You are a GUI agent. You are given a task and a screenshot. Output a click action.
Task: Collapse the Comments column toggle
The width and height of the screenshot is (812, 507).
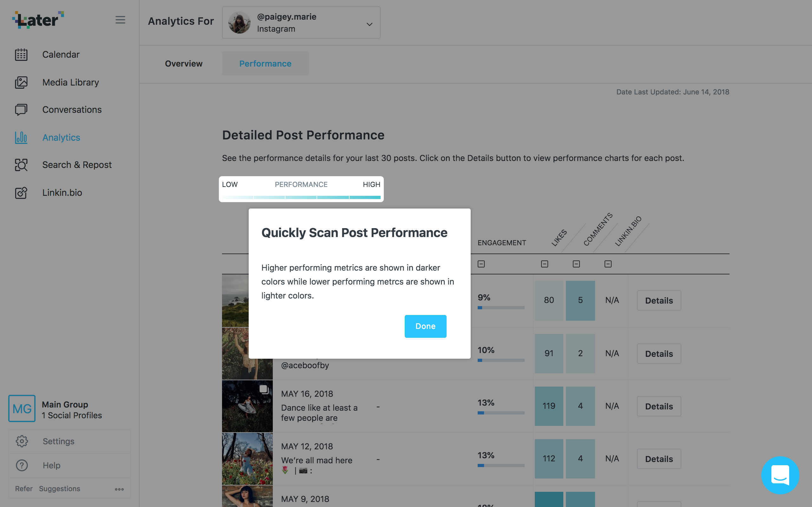tap(576, 264)
